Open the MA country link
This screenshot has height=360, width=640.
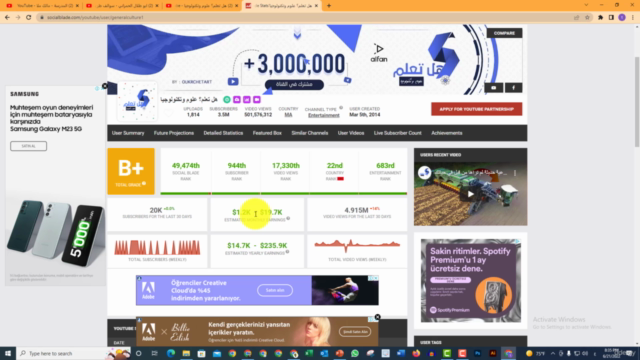(288, 115)
